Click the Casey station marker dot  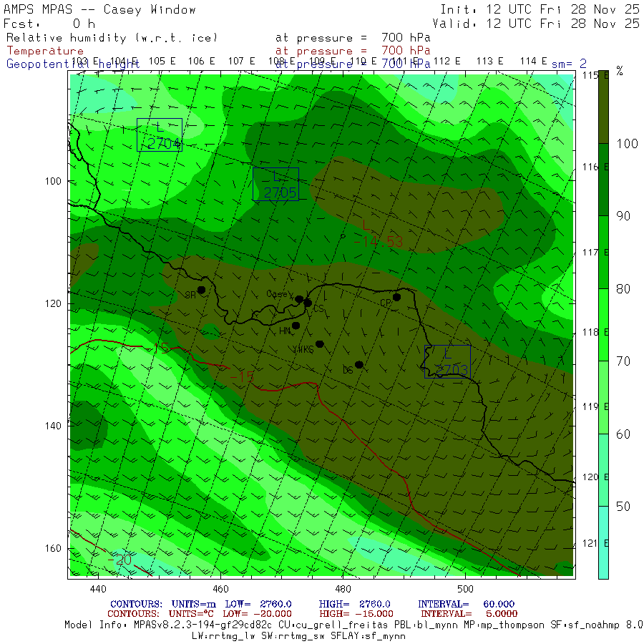coord(299,299)
